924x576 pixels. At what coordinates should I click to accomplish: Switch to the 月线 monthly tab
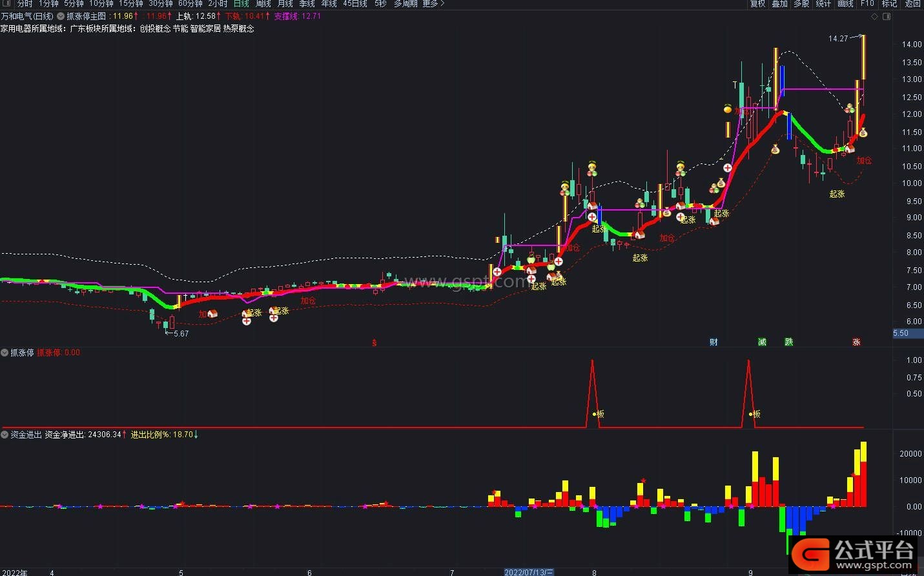[285, 3]
